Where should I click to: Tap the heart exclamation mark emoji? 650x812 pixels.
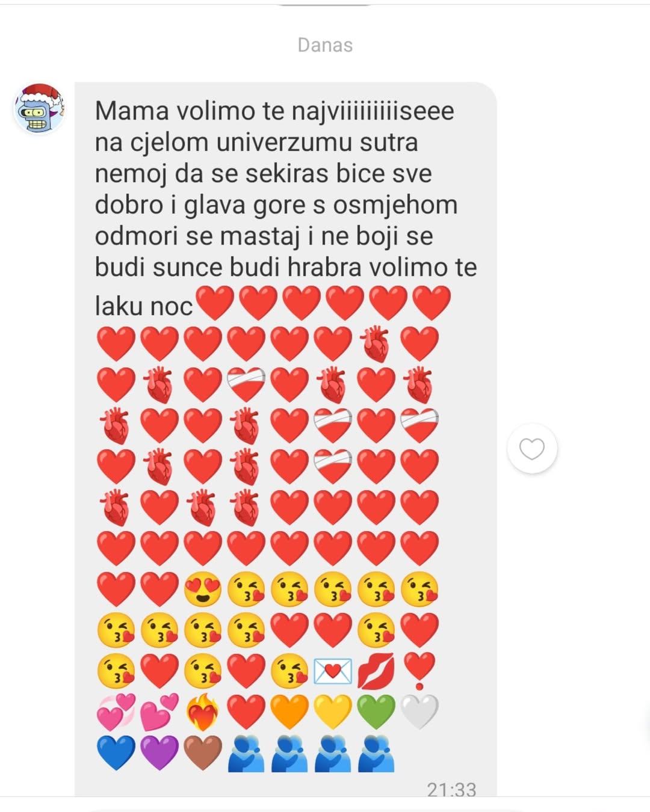419,671
